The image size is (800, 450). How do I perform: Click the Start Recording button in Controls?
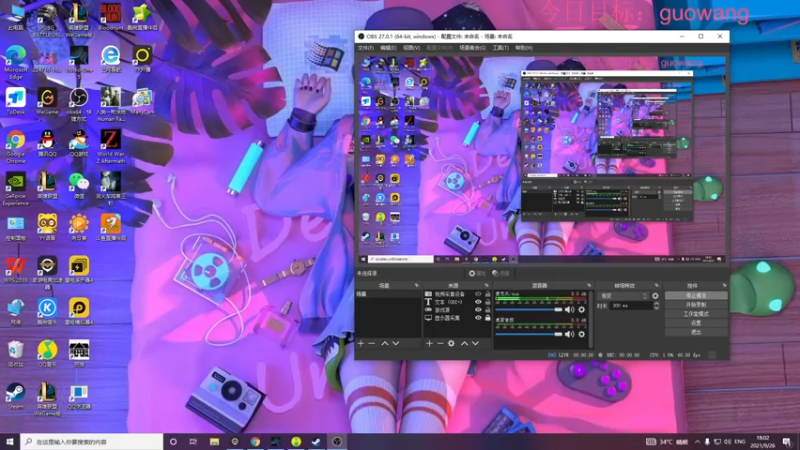tap(696, 305)
